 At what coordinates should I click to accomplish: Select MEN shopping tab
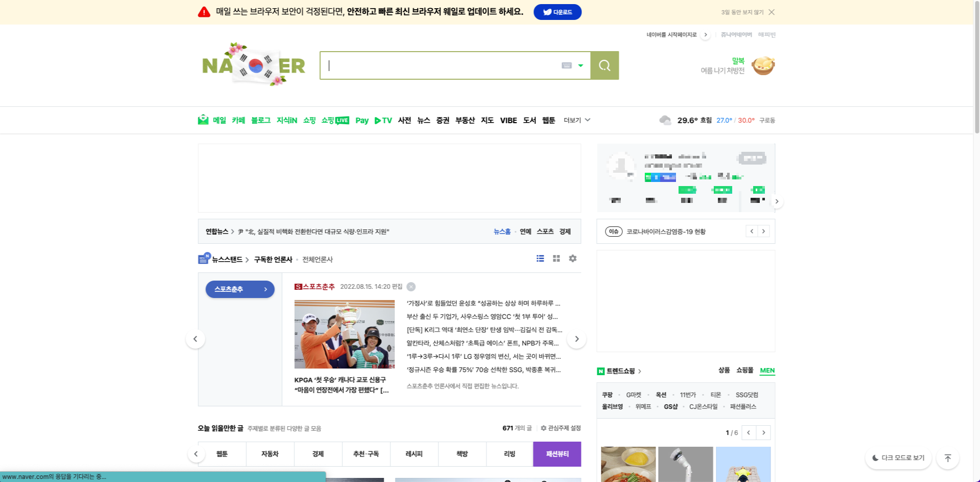767,371
